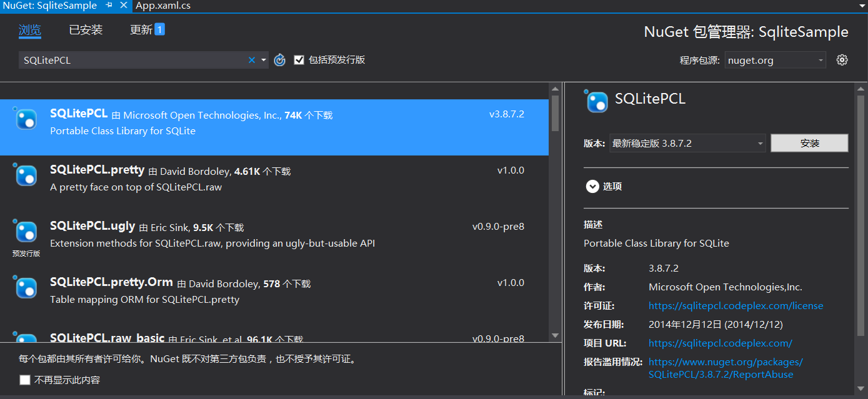This screenshot has height=399, width=868.
Task: Click version v0.9.0-pre8 of SQLitePCL.ugly
Action: [x=498, y=227]
